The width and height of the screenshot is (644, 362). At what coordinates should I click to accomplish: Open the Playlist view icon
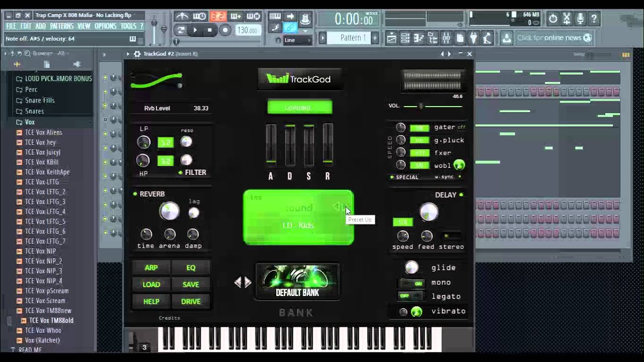pos(391,38)
